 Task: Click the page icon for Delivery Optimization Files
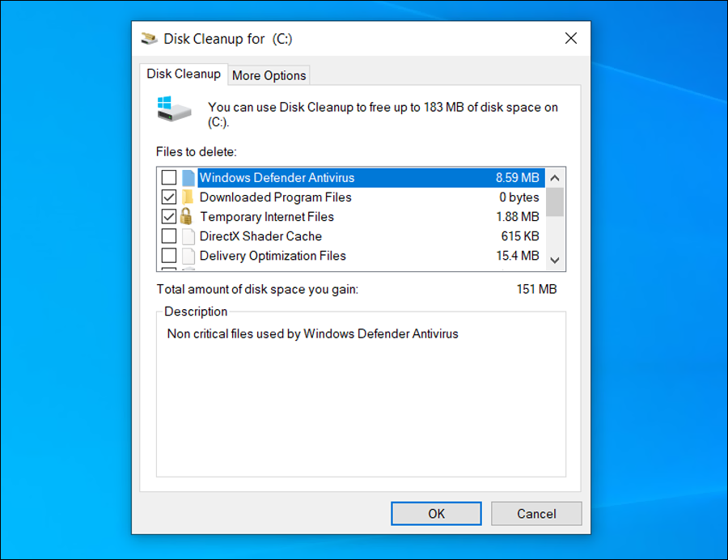tap(188, 256)
